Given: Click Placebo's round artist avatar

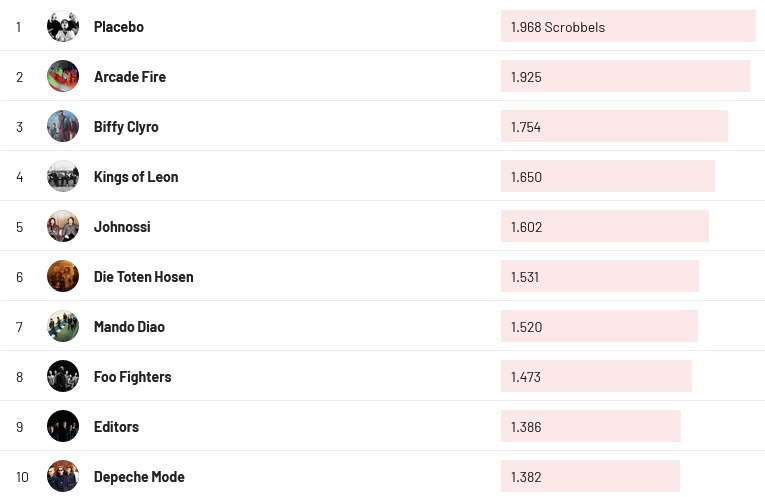Looking at the screenshot, I should coord(63,27).
